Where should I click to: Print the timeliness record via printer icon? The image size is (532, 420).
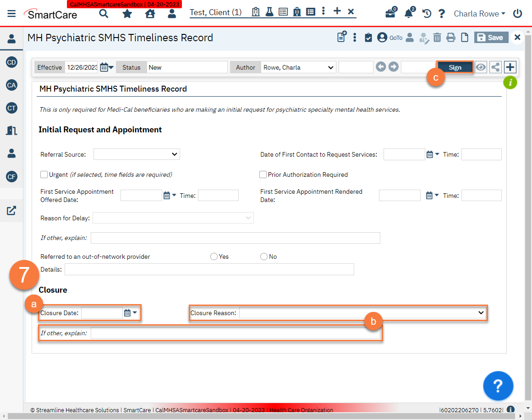tap(451, 37)
